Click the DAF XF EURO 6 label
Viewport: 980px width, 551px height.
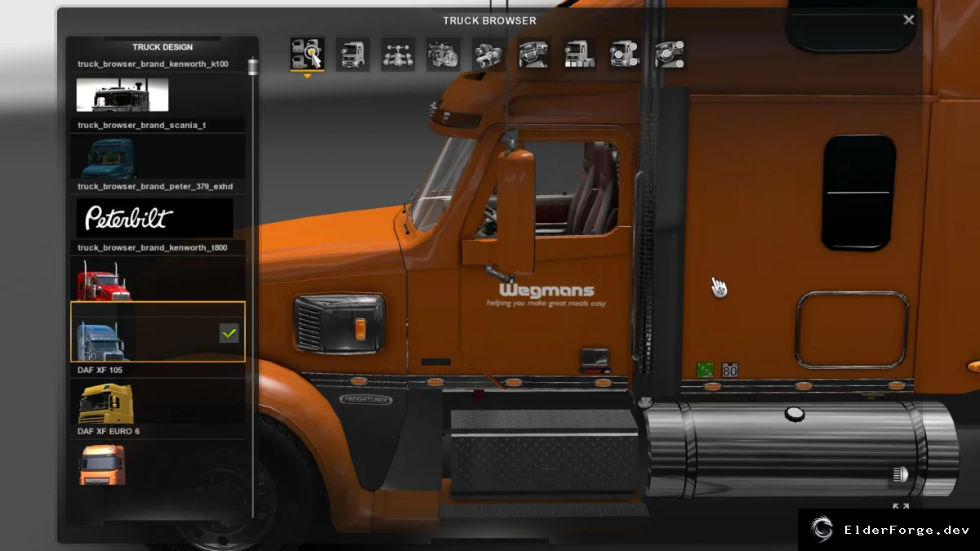pos(109,431)
